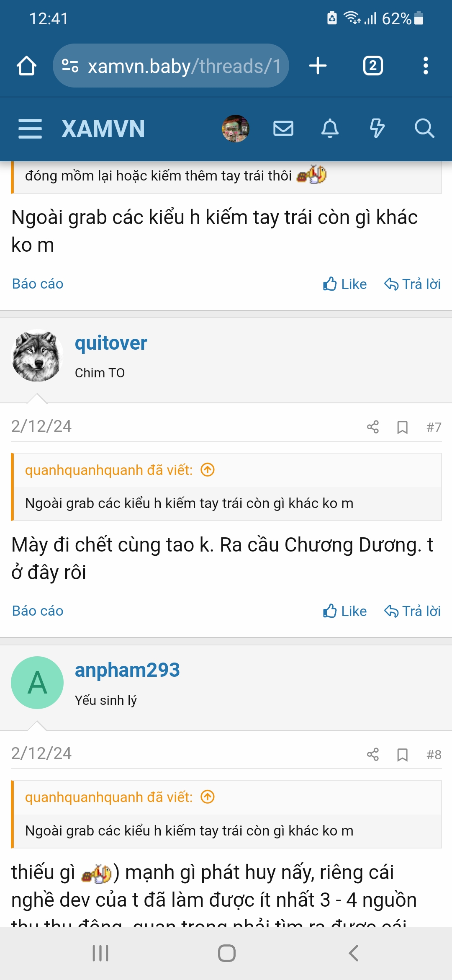
Task: Open forum search magnifier
Action: [424, 128]
